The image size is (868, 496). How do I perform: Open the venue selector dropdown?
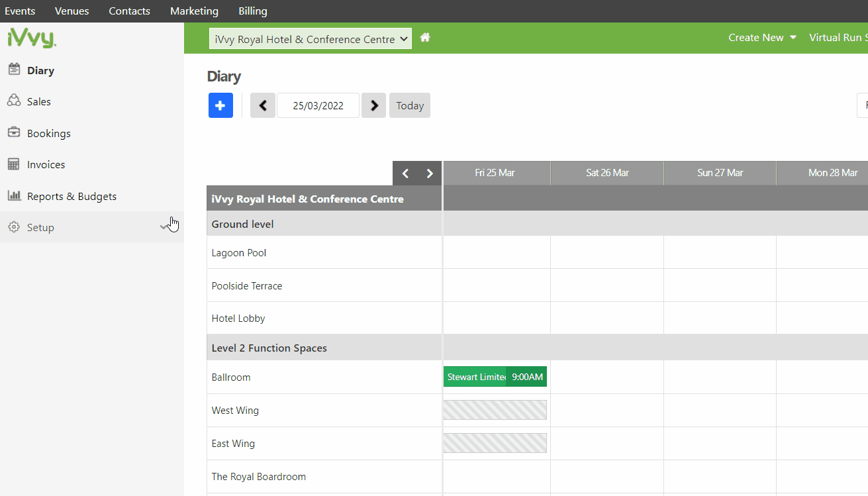tap(311, 39)
